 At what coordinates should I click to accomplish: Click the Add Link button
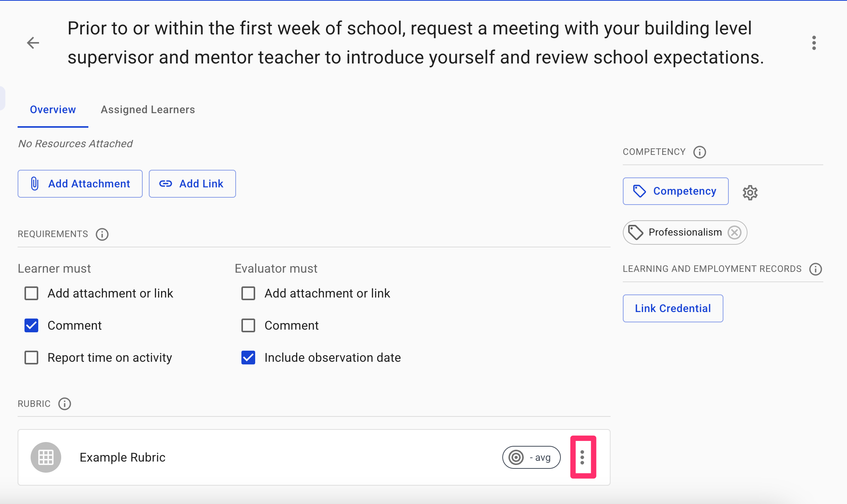click(x=192, y=184)
